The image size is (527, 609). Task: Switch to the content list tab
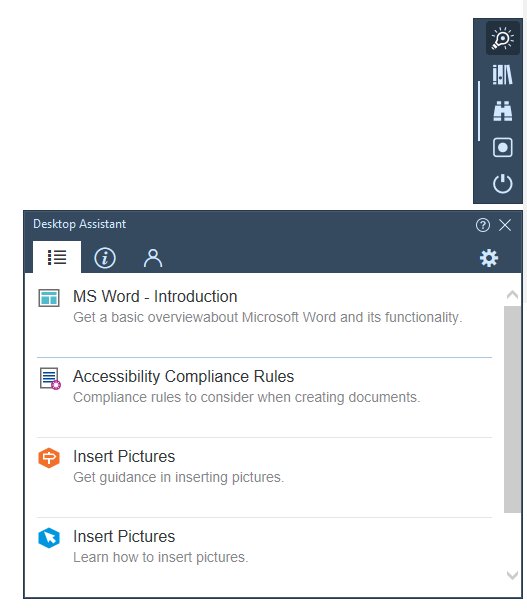(57, 257)
